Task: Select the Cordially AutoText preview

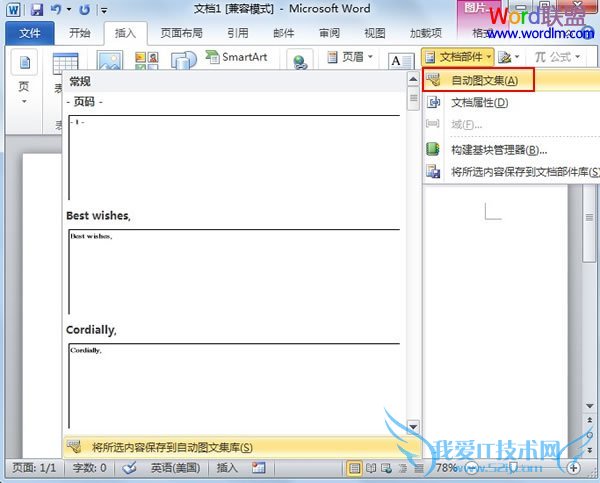Action: 234,385
